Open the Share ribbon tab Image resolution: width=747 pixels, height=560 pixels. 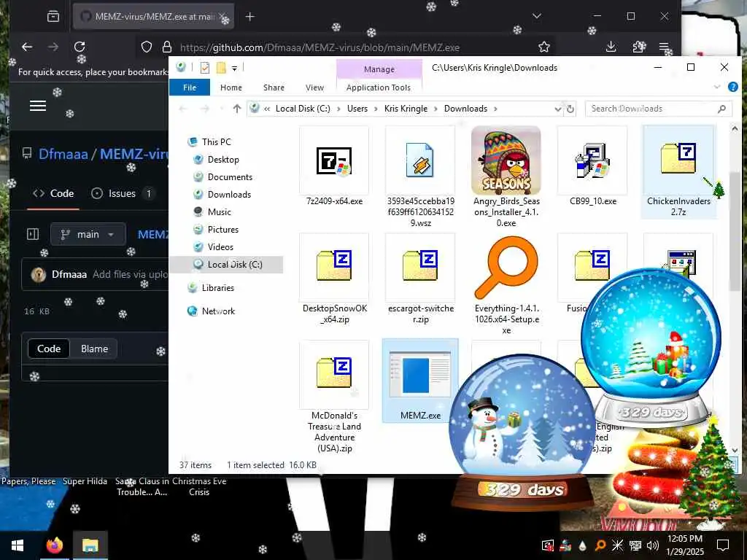(274, 87)
